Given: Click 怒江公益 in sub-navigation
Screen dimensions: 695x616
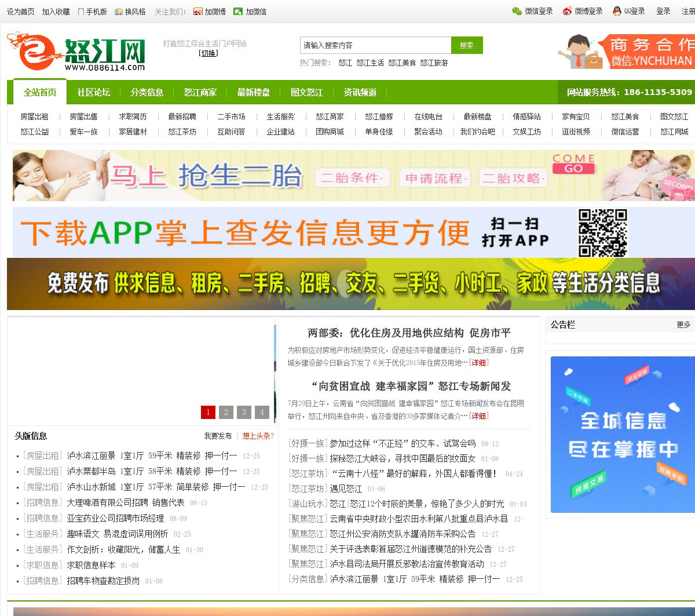Looking at the screenshot, I should tap(35, 132).
